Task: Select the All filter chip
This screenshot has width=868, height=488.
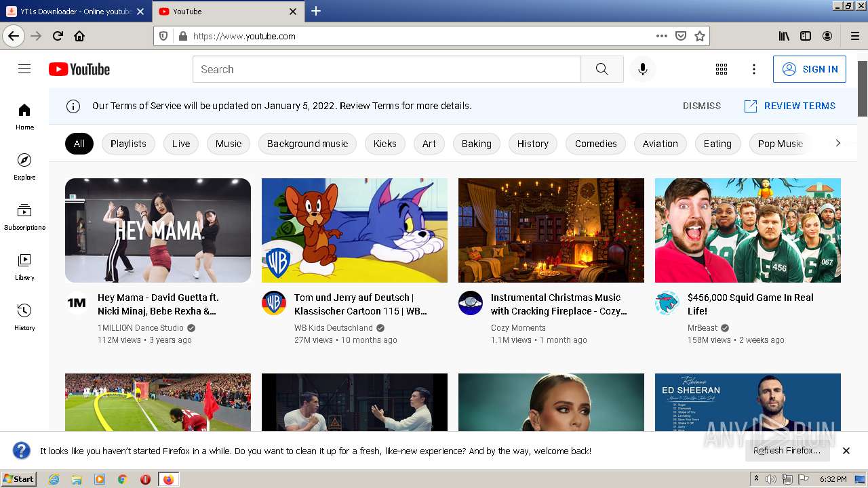Action: coord(79,144)
